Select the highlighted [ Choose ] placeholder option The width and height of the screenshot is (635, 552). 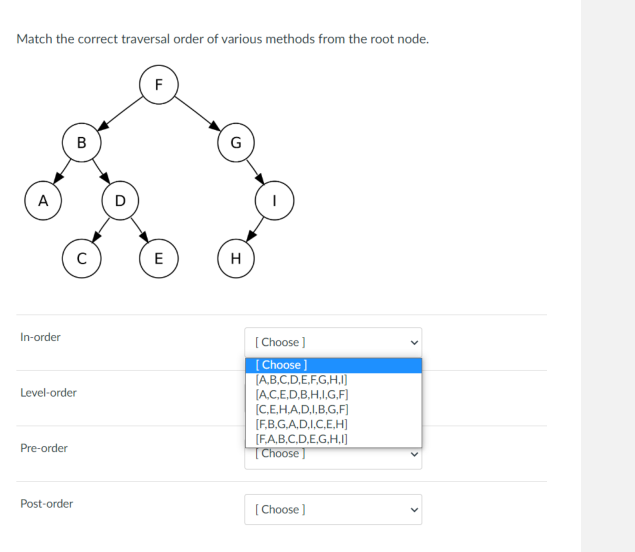pos(333,365)
